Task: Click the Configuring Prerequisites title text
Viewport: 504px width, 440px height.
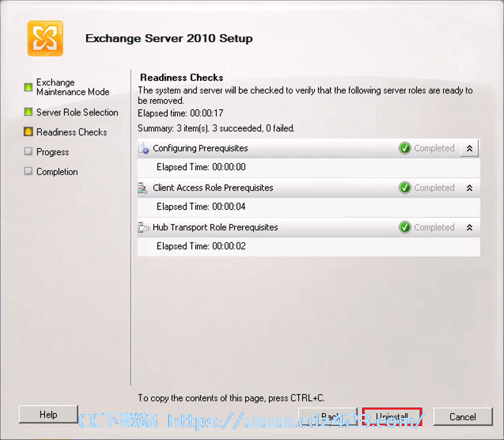Action: click(200, 148)
